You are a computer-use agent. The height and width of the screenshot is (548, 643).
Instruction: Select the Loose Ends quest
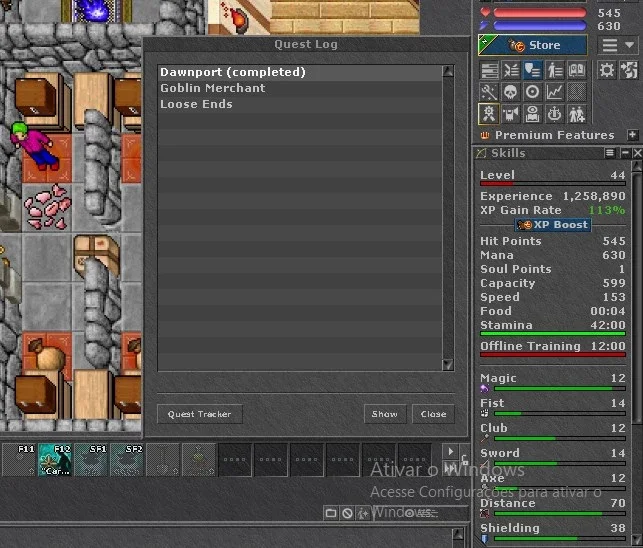(x=300, y=104)
